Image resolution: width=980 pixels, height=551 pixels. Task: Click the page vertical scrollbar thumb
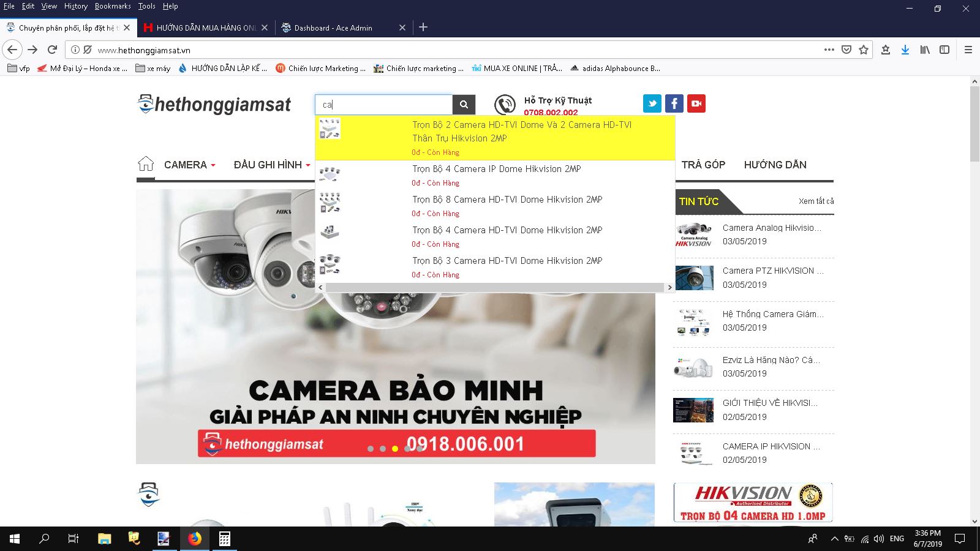point(974,124)
